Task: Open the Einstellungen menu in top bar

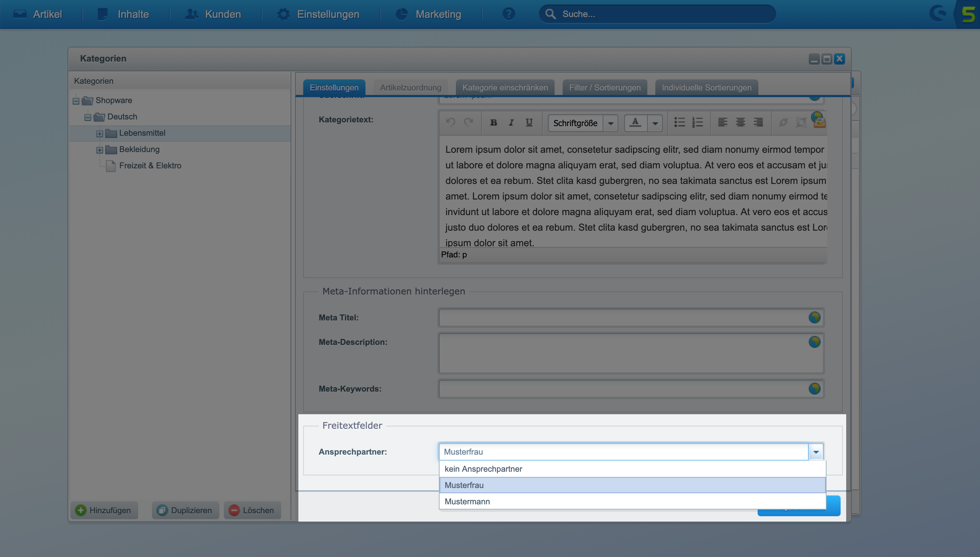Action: (x=318, y=14)
